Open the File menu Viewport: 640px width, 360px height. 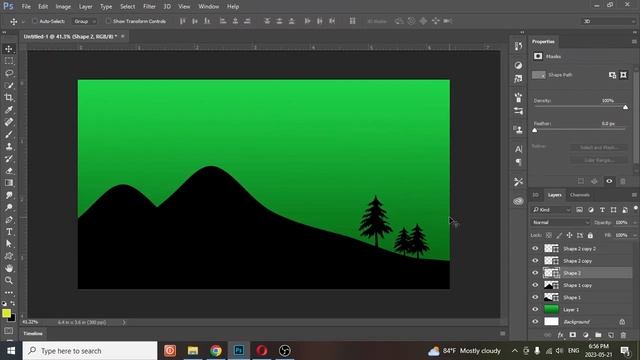pyautogui.click(x=26, y=7)
